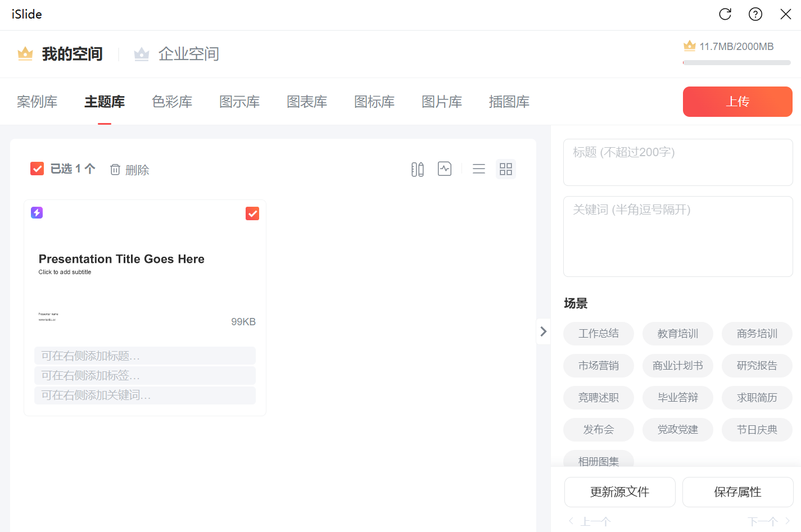
Task: Click the activity chart icon in toolbar
Action: pyautogui.click(x=445, y=169)
